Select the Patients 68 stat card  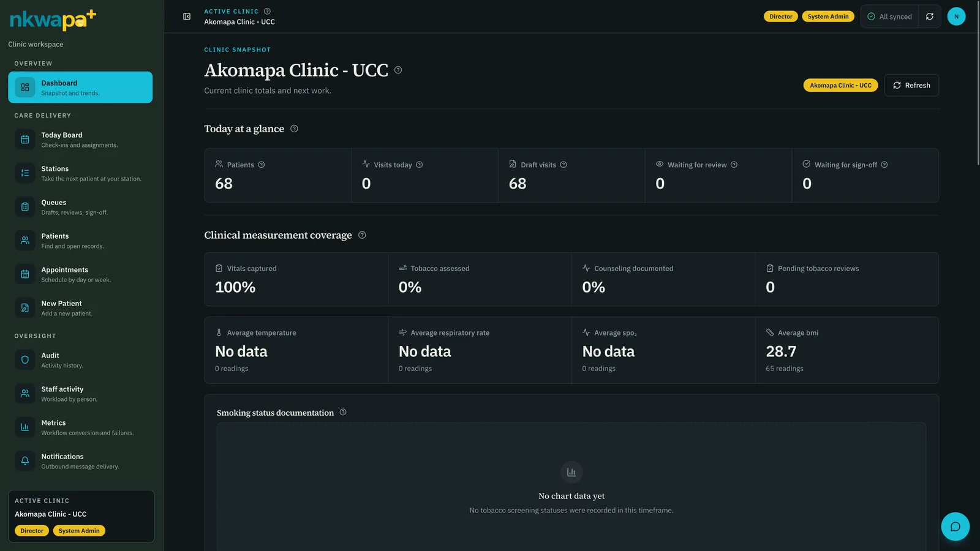click(x=277, y=175)
